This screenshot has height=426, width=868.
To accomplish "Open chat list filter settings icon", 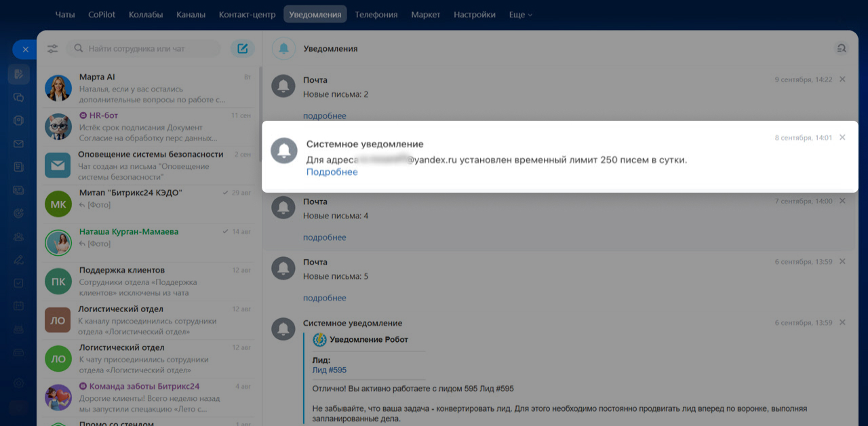I will 53,49.
